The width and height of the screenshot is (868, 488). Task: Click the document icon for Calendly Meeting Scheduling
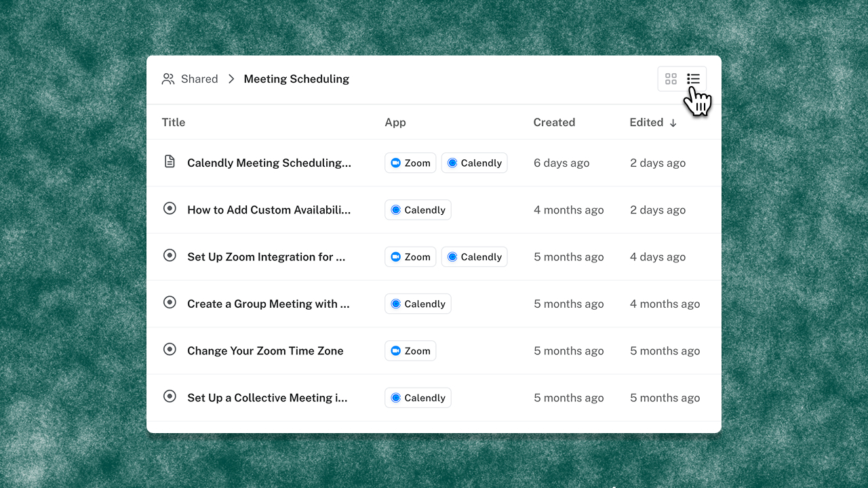(x=170, y=162)
